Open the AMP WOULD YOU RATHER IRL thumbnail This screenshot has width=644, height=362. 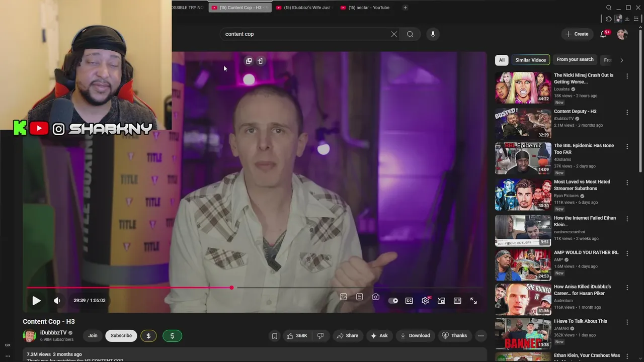523,265
